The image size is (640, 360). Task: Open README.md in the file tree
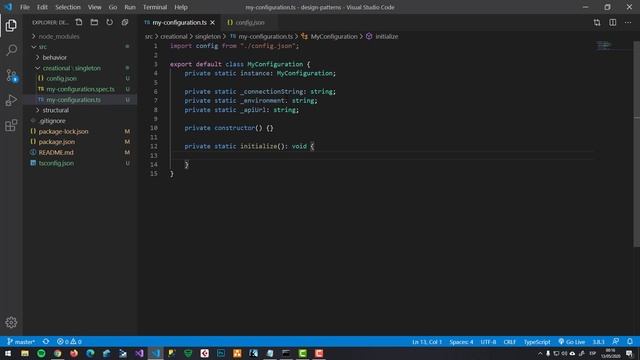pos(80,152)
